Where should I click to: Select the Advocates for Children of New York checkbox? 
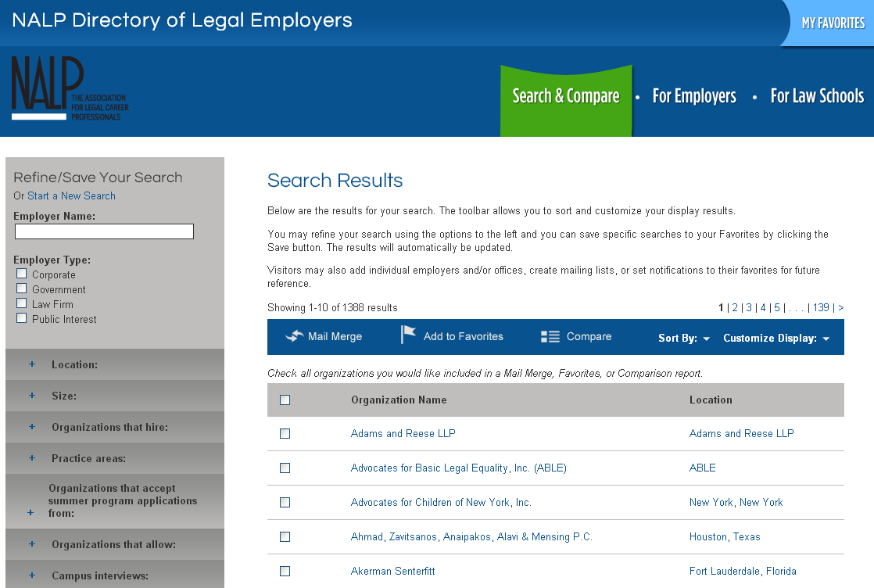coord(285,502)
